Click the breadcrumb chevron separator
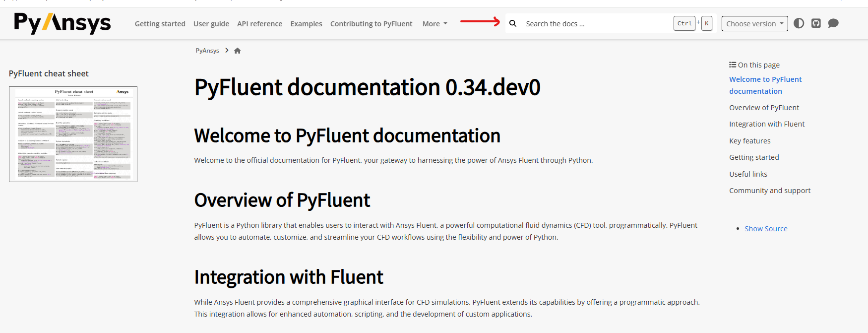 click(227, 50)
